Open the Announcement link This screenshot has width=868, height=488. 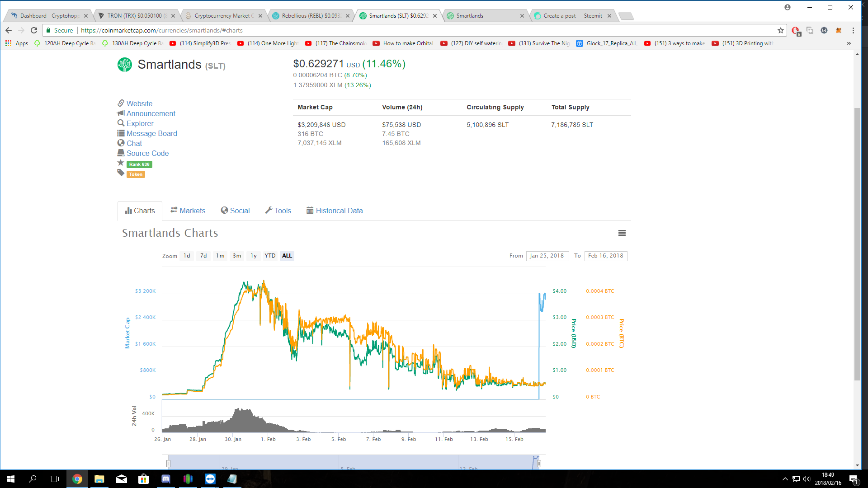coord(151,113)
